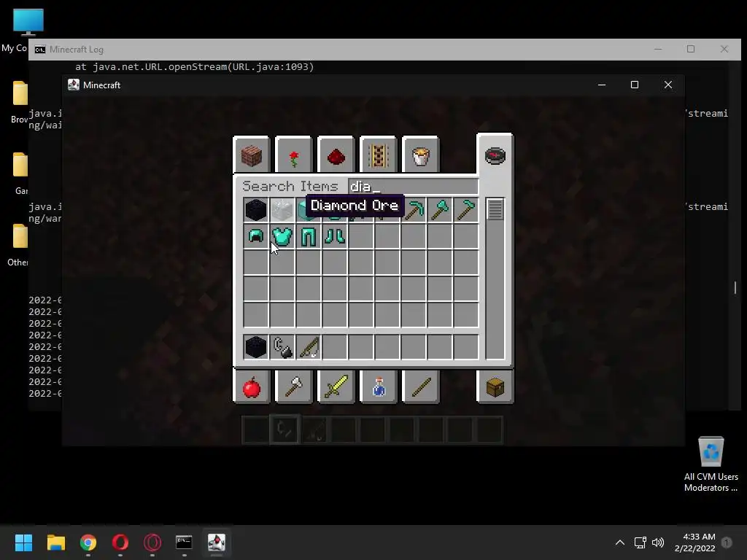Screen dimensions: 747x560
Task: Switch to the Minecraft Java taskbar icon
Action: tap(216, 542)
